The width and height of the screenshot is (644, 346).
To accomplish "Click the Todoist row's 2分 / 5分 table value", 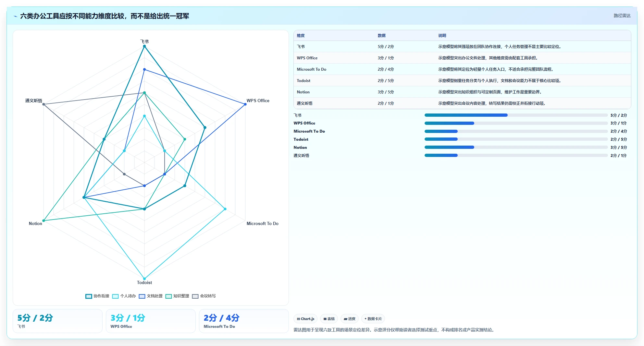I will click(x=386, y=81).
